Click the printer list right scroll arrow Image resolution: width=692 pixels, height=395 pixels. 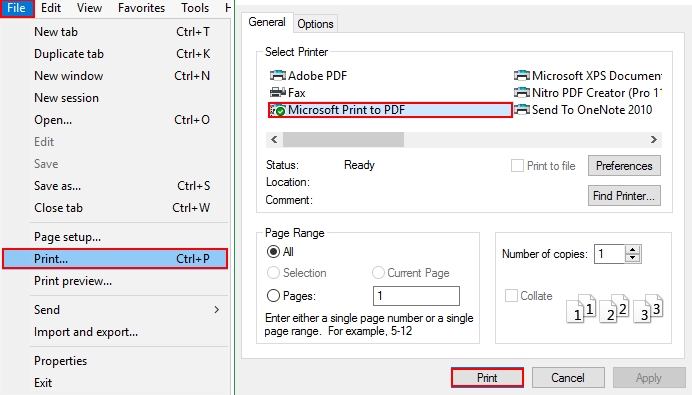pyautogui.click(x=654, y=139)
